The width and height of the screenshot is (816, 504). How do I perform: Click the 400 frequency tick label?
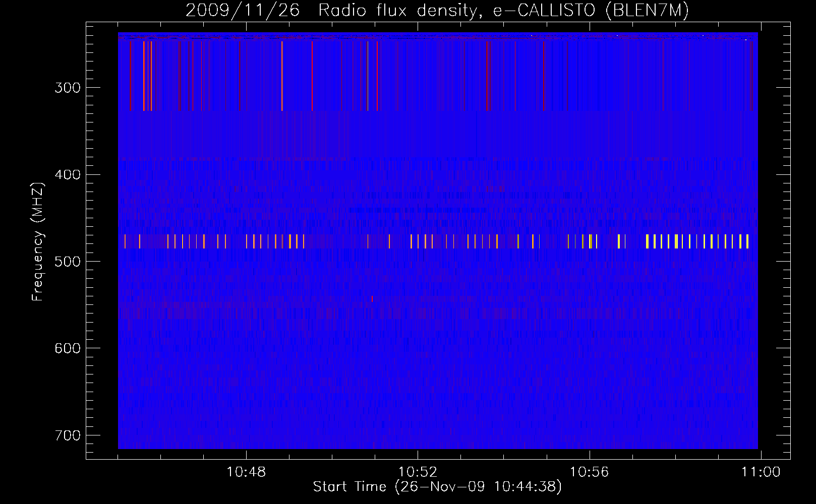(x=68, y=175)
